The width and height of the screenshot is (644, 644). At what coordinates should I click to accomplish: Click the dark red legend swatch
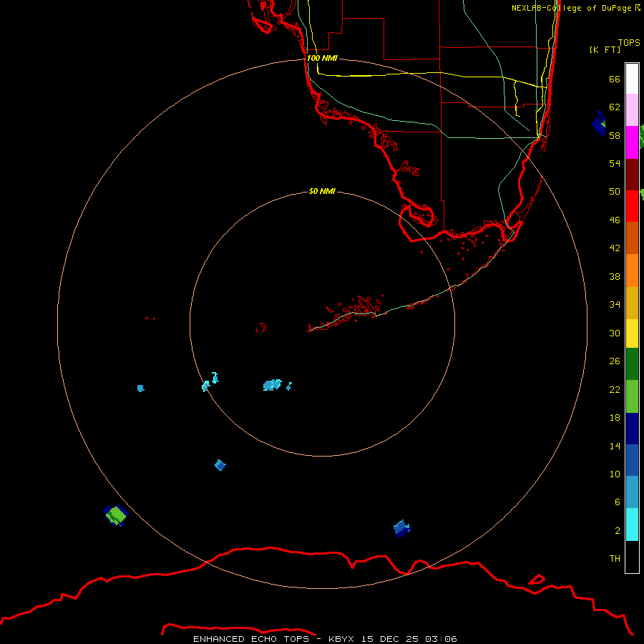[632, 175]
